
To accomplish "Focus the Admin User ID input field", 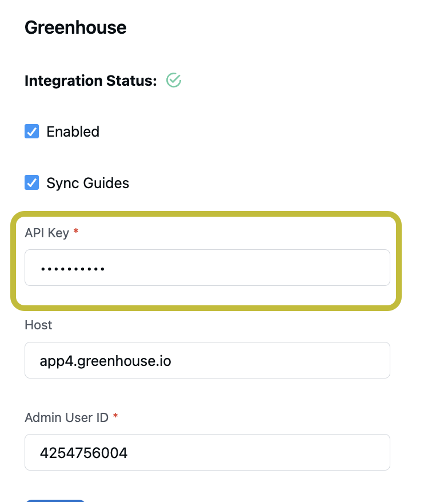I will coord(207,452).
